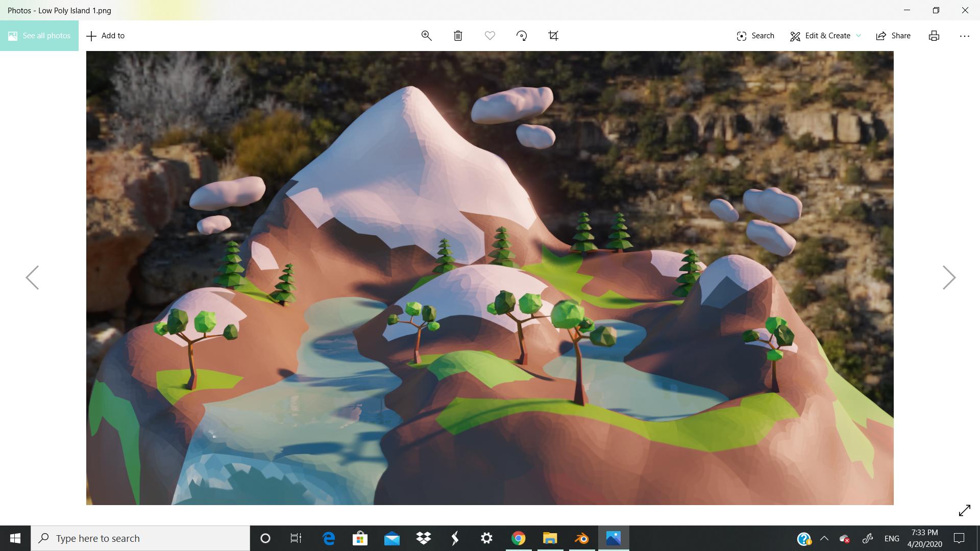This screenshot has height=551, width=980.
Task: Enter fullscreen view of the image
Action: coord(966,510)
